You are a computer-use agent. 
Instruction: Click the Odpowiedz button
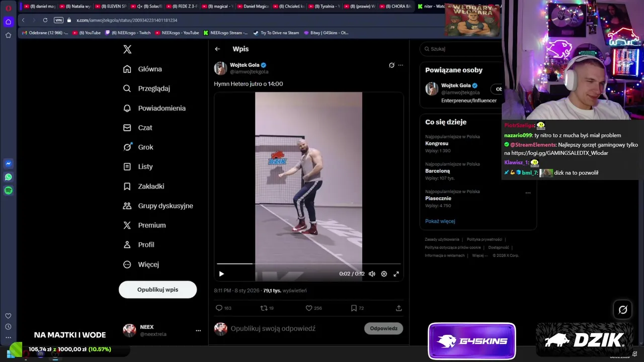(383, 328)
